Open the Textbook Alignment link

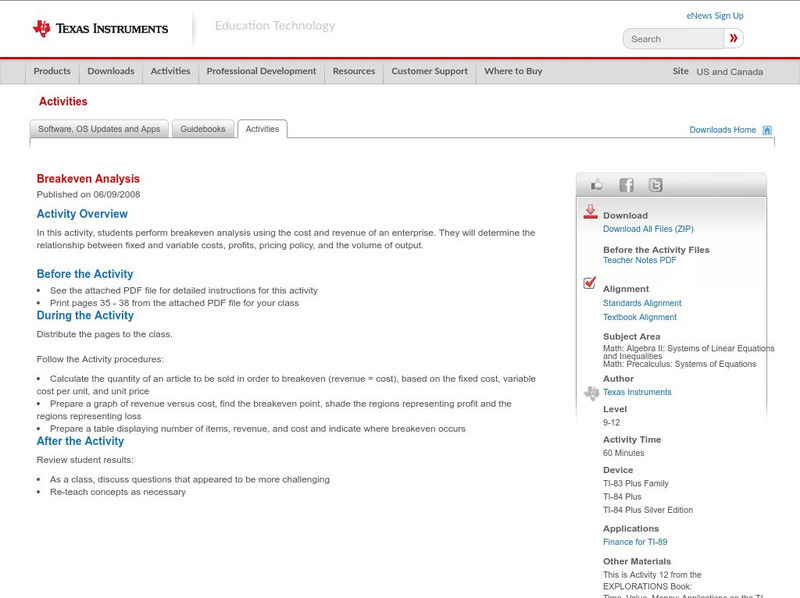640,317
